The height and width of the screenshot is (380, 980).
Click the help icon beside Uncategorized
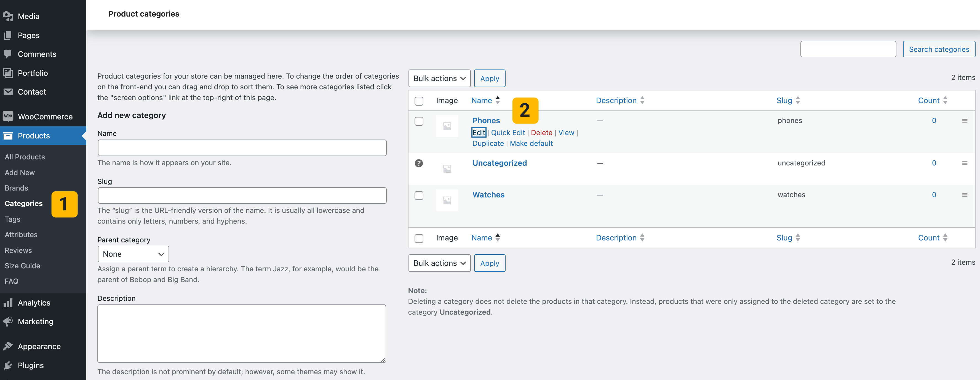point(418,163)
